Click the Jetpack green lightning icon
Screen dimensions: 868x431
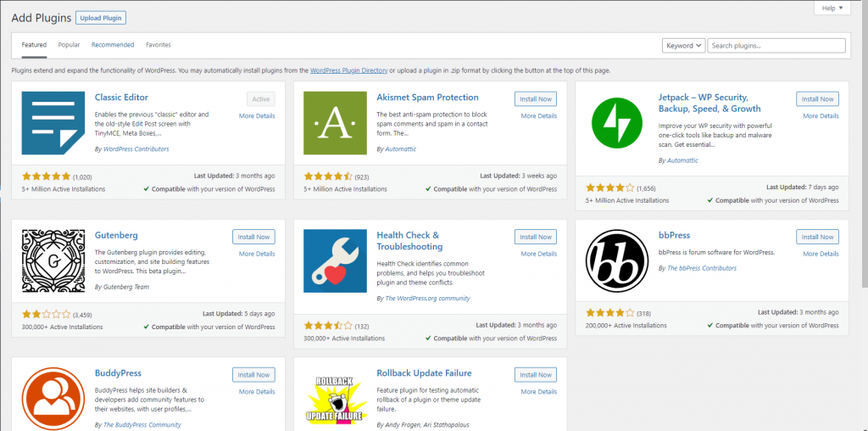tap(616, 123)
